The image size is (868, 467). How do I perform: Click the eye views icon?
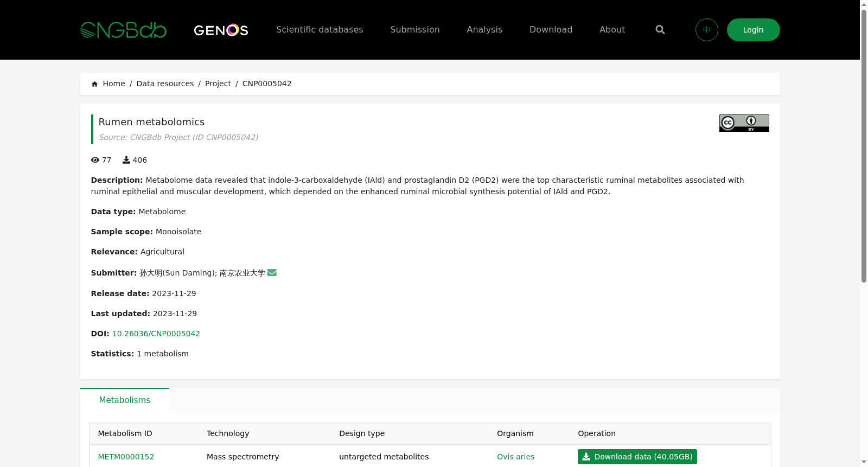click(95, 160)
